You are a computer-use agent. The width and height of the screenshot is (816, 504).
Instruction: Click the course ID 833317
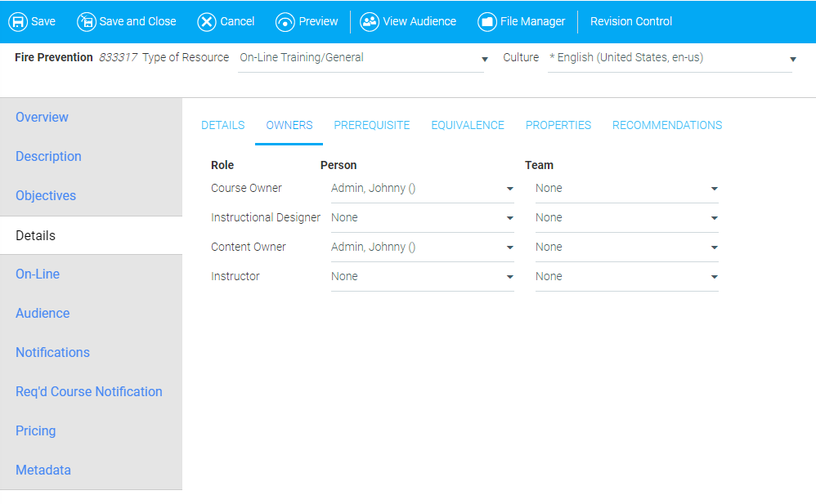[118, 57]
